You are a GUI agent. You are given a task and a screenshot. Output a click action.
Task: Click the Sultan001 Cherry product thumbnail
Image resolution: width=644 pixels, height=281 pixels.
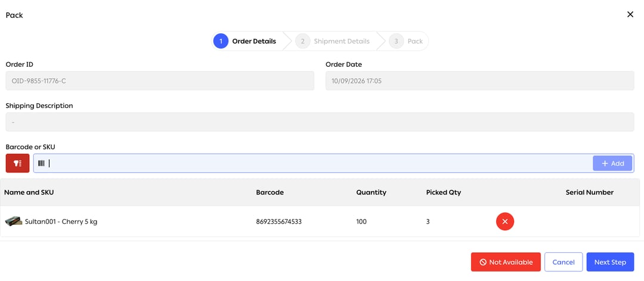[13, 221]
